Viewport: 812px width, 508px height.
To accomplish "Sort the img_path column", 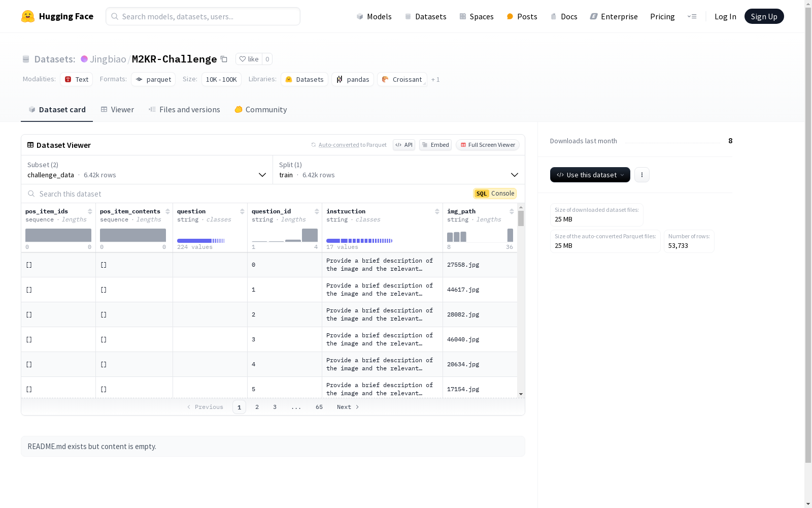I will pos(512,211).
